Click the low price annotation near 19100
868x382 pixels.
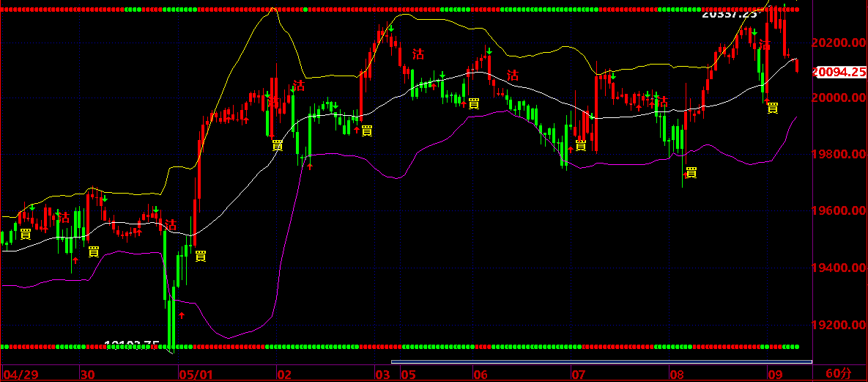132,345
